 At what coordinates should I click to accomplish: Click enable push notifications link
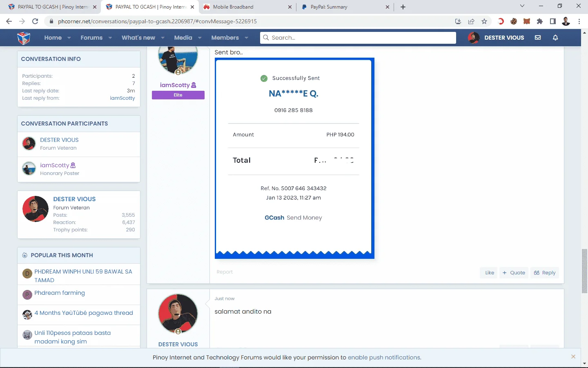coord(384,357)
